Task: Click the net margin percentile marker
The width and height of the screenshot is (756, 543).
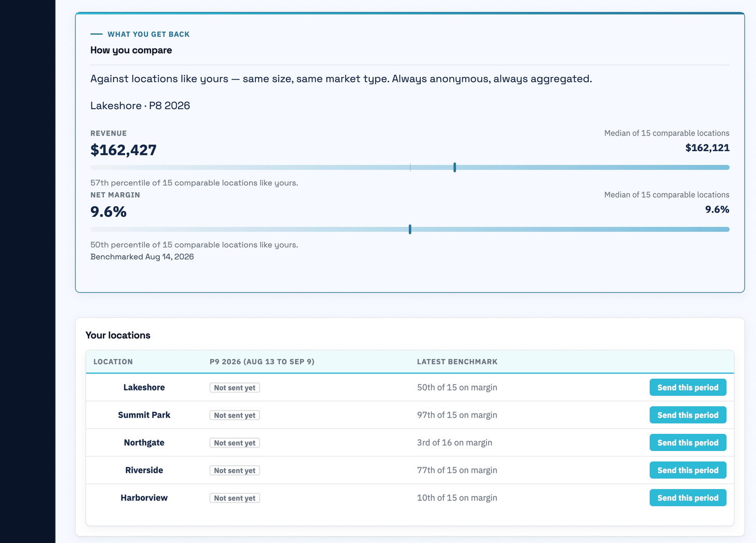Action: tap(410, 229)
